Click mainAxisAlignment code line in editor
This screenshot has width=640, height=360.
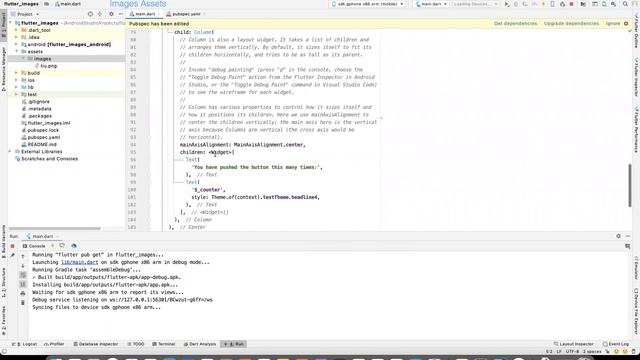[x=242, y=145]
